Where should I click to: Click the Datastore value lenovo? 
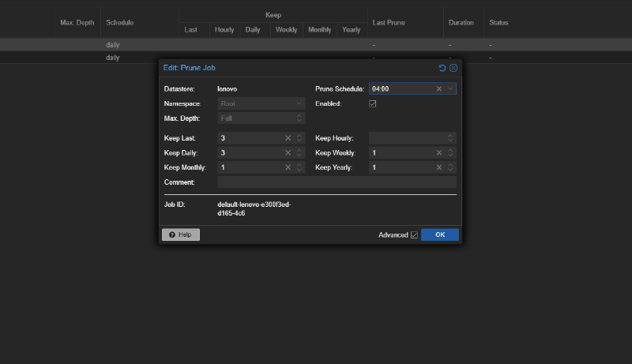coord(228,89)
